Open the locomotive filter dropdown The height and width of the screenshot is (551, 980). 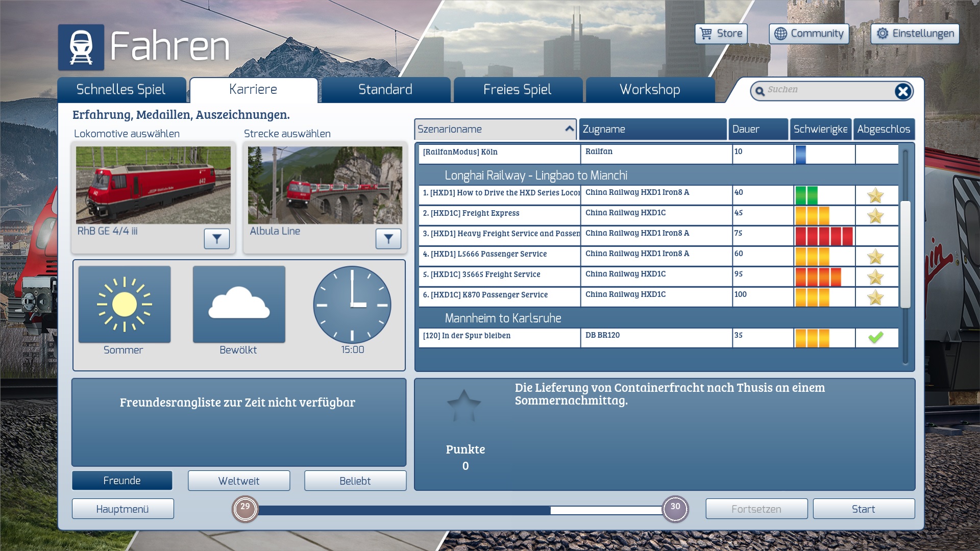click(217, 238)
